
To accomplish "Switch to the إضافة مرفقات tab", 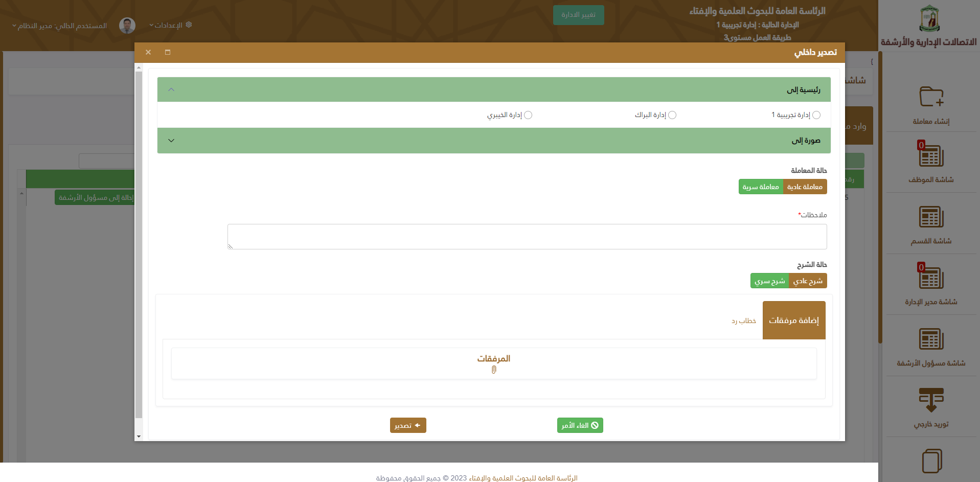I will tap(793, 320).
